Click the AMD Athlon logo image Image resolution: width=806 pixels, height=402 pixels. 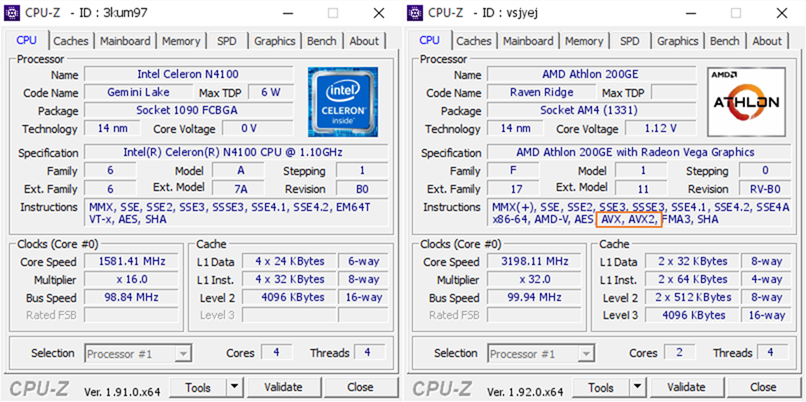click(x=746, y=102)
